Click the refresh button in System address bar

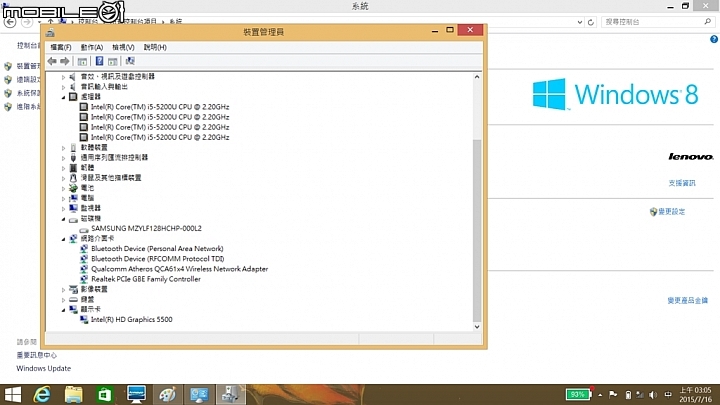pyautogui.click(x=591, y=22)
